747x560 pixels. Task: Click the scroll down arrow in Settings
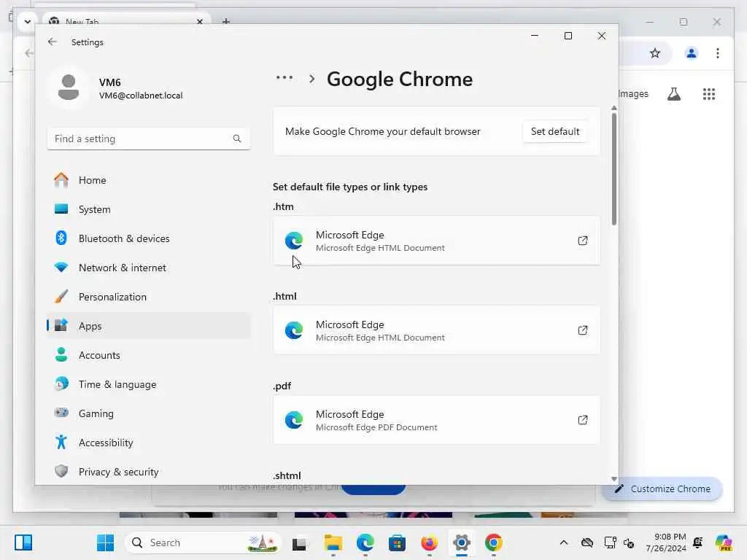pos(614,479)
